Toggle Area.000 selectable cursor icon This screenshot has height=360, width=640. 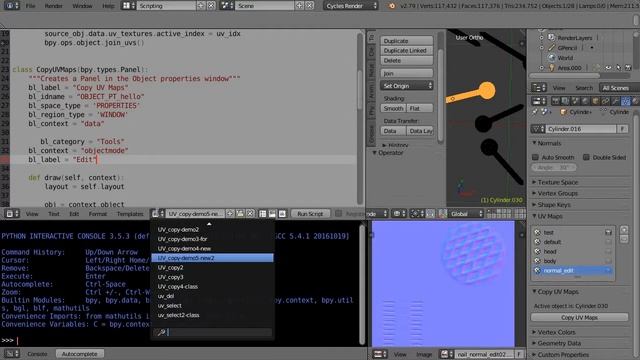(618, 68)
